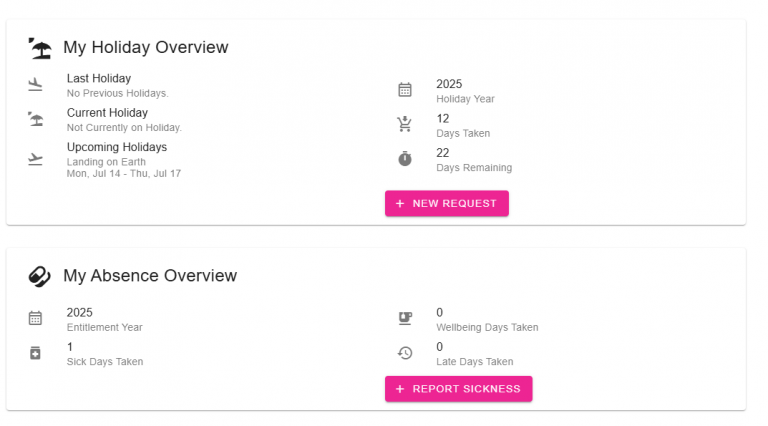
Task: Click the medical icon beside Sick Days Taken
Action: coord(36,353)
